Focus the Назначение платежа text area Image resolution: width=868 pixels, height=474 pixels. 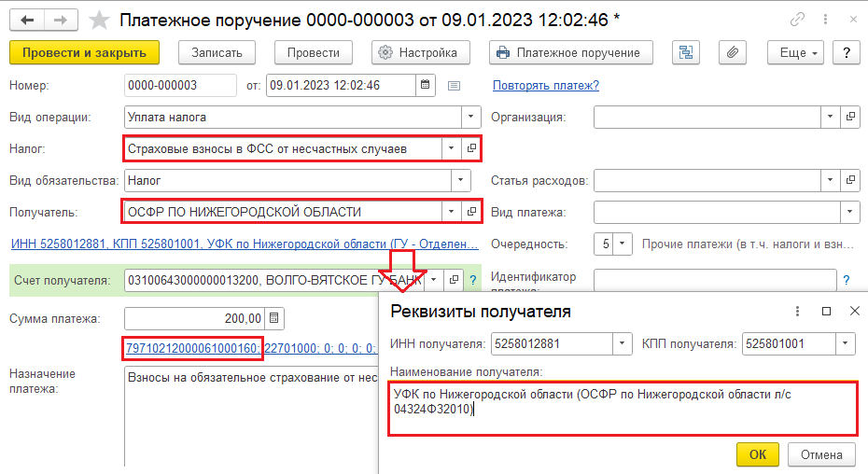(251, 416)
